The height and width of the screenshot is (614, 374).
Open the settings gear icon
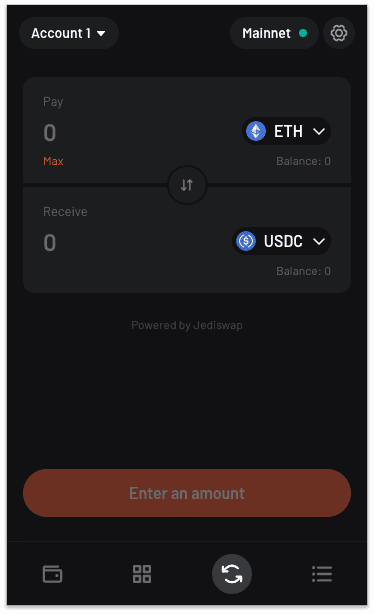[x=339, y=33]
